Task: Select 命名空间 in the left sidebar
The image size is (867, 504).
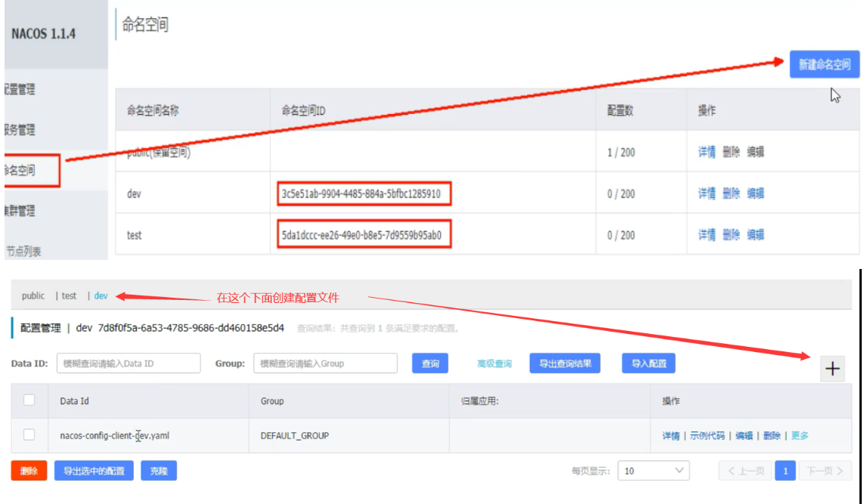Action: (x=20, y=170)
